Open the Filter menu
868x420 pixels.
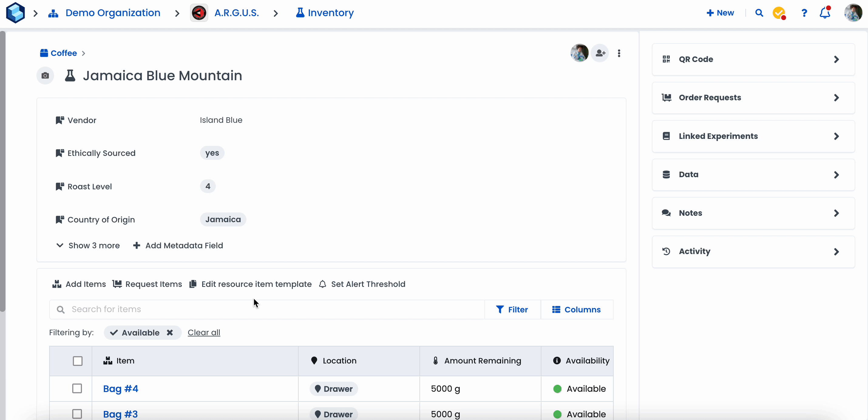tap(512, 310)
